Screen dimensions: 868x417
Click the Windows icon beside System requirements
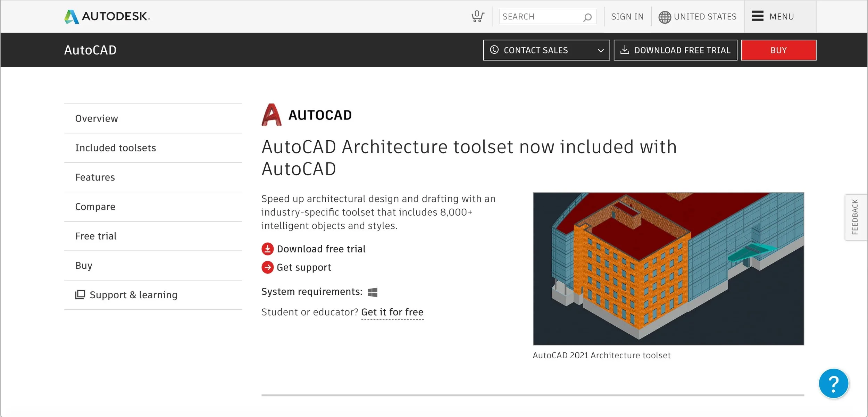373,292
